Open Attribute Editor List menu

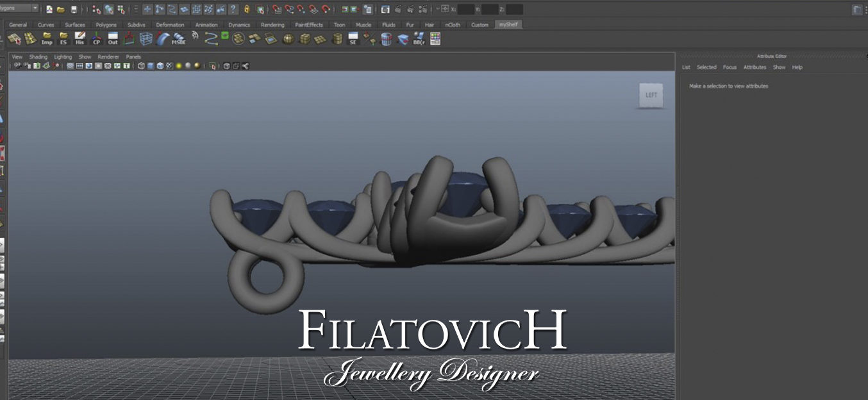(x=686, y=67)
